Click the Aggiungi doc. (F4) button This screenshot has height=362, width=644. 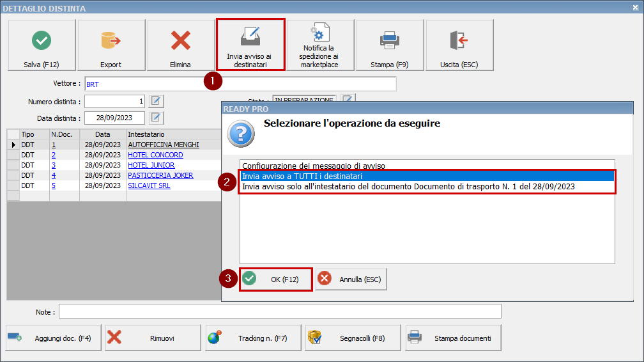click(x=54, y=338)
